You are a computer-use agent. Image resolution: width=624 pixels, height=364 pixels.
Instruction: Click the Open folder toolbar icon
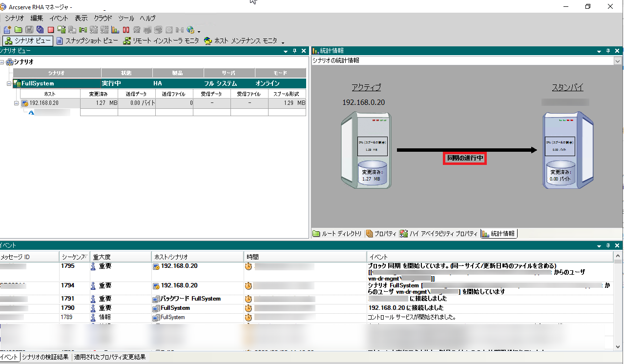[x=18, y=30]
